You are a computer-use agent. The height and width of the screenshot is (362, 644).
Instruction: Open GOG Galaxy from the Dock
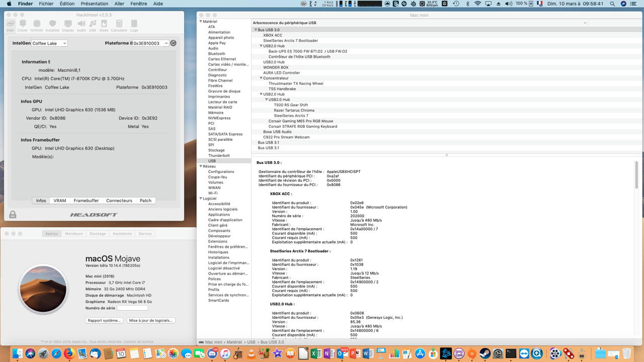point(459,354)
